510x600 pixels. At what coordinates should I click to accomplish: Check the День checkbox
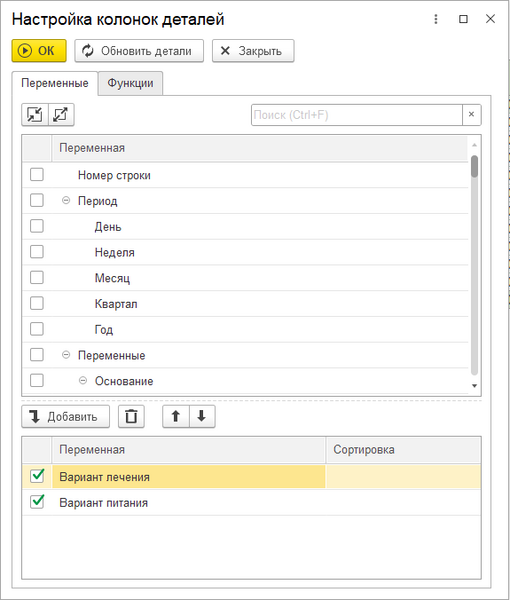click(x=37, y=226)
